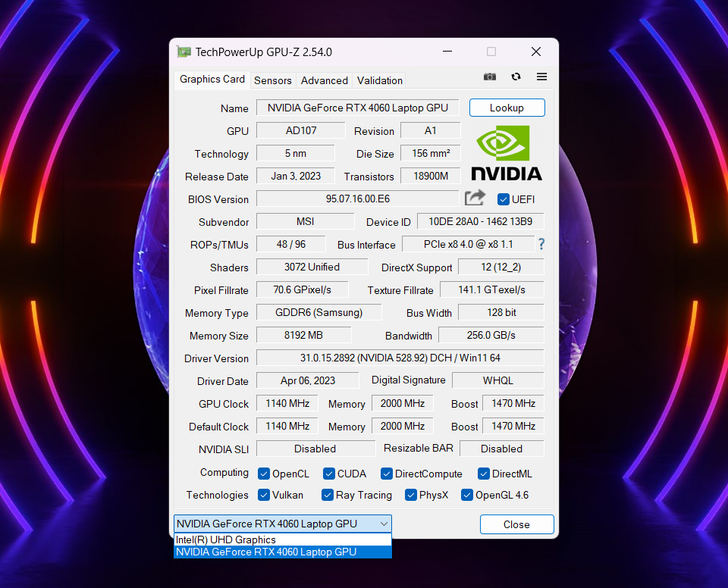Open the hamburger menu icon
Viewport: 728px width, 588px height.
coord(541,77)
